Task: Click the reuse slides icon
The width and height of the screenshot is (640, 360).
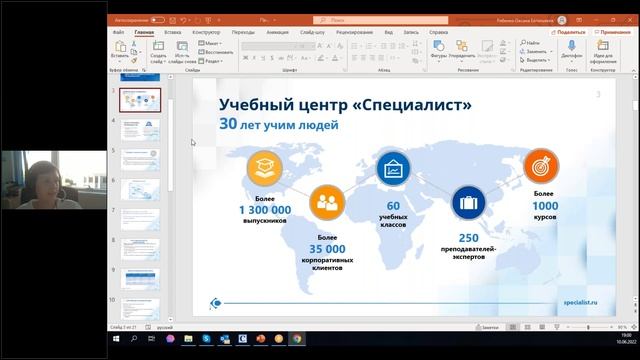Action: coord(182,46)
